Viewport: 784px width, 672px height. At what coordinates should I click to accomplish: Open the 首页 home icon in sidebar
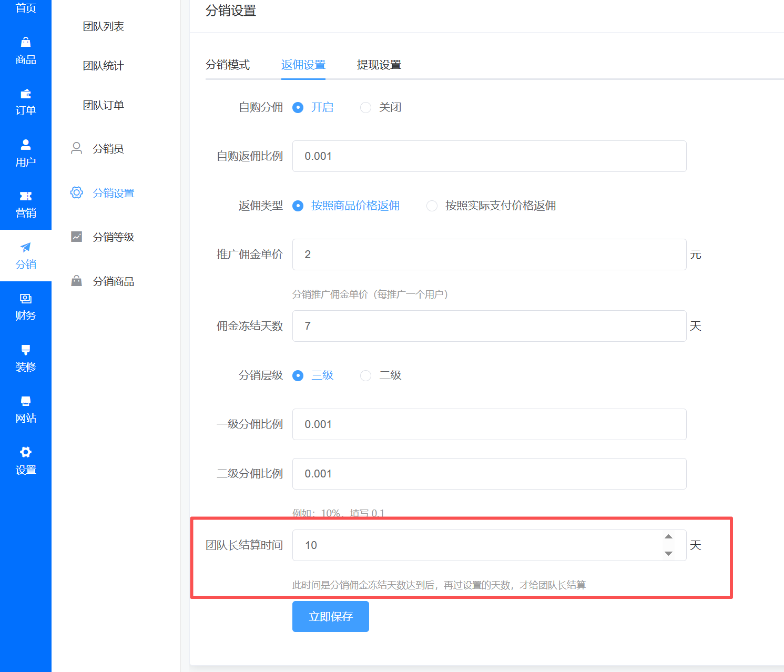(x=25, y=8)
